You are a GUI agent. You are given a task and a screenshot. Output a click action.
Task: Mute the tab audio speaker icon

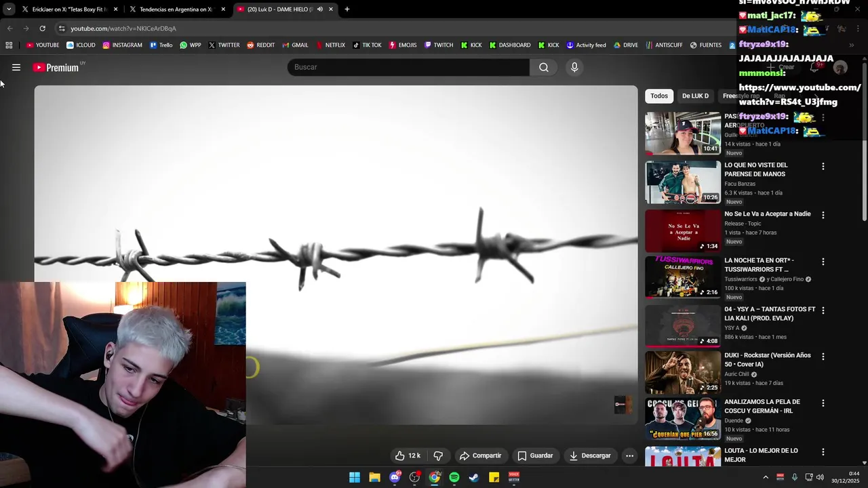[x=320, y=9]
